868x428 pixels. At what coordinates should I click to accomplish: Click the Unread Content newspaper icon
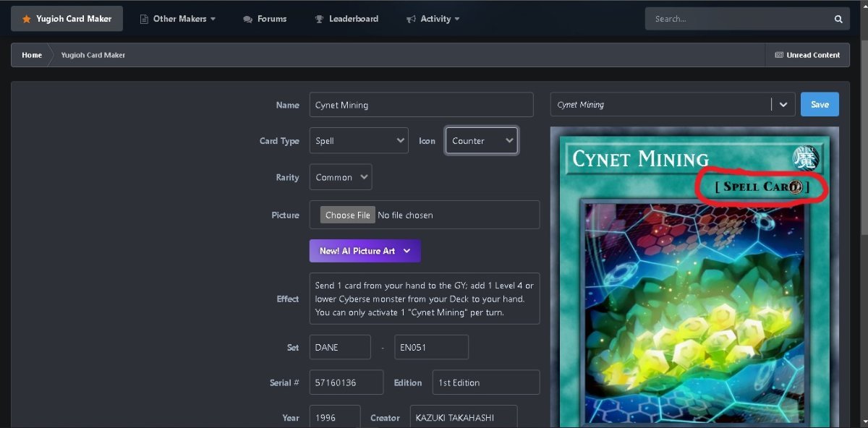(779, 55)
